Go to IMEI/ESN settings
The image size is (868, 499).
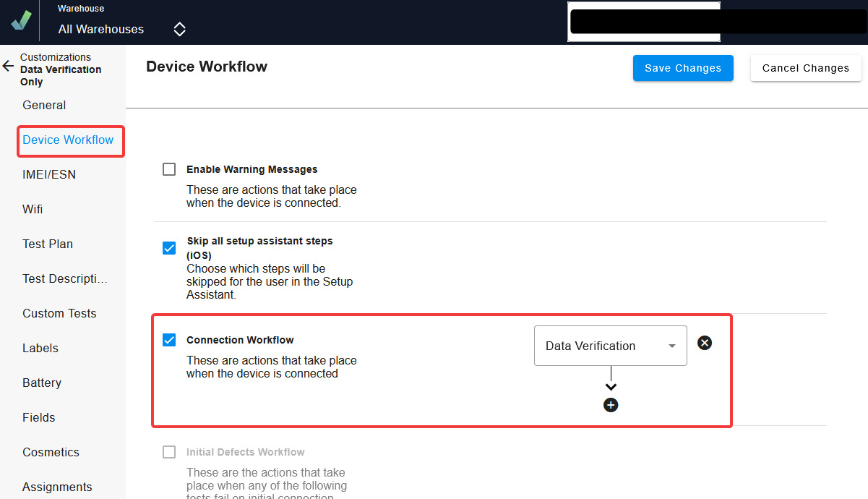coord(49,174)
